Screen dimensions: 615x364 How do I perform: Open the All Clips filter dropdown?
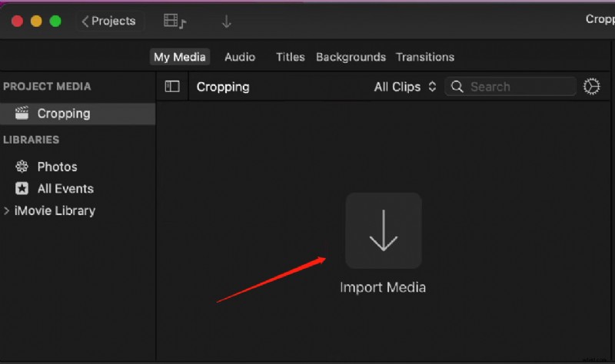(405, 87)
